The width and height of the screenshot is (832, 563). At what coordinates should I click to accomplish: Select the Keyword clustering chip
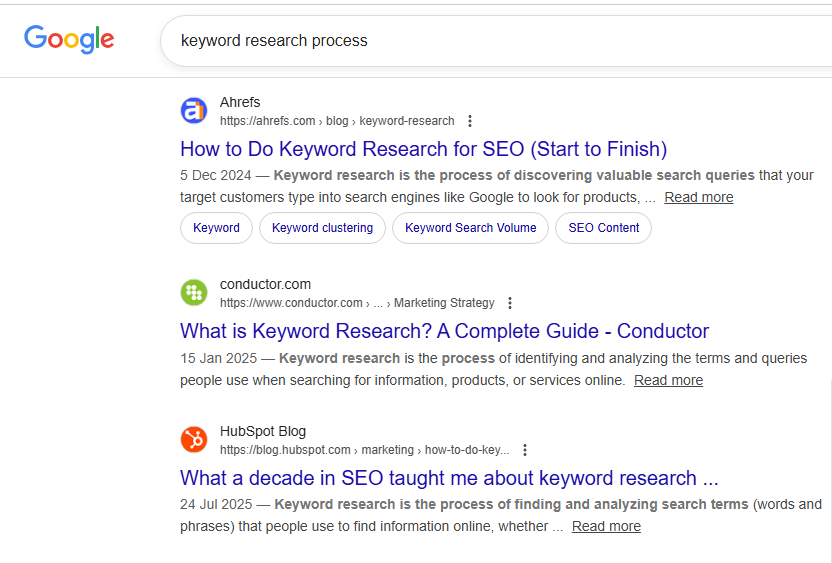pyautogui.click(x=322, y=228)
